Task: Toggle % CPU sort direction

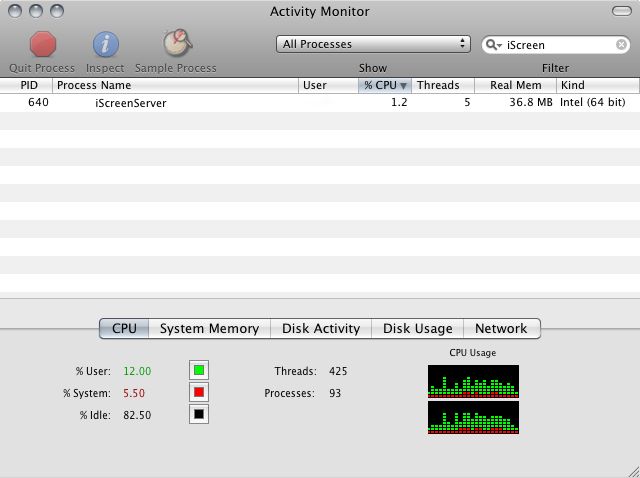Action: [385, 85]
